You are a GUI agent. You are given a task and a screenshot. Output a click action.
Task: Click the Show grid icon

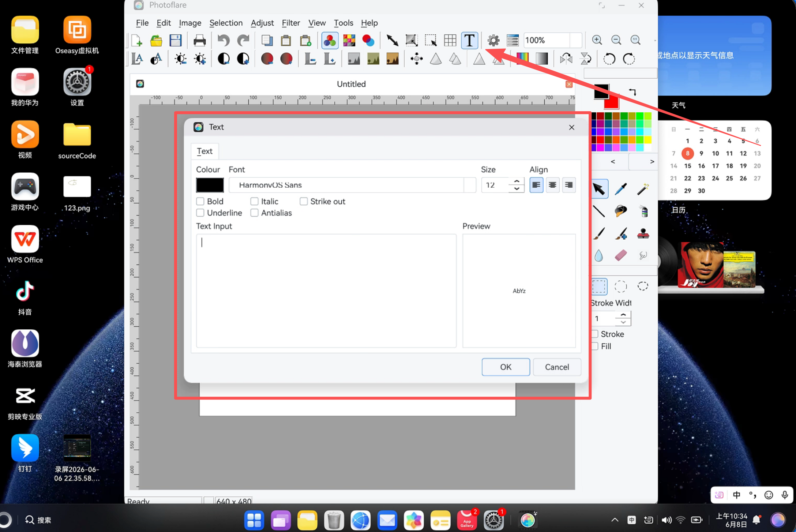pos(450,41)
